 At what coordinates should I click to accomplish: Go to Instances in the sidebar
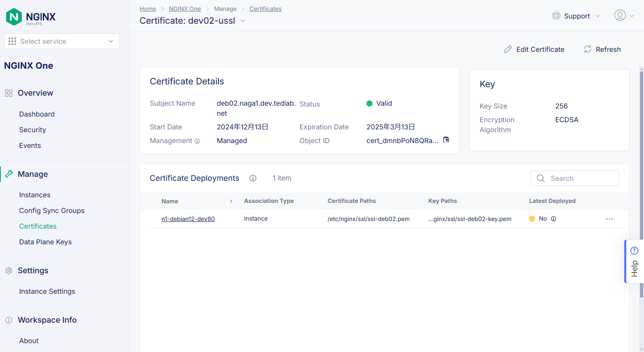[35, 195]
